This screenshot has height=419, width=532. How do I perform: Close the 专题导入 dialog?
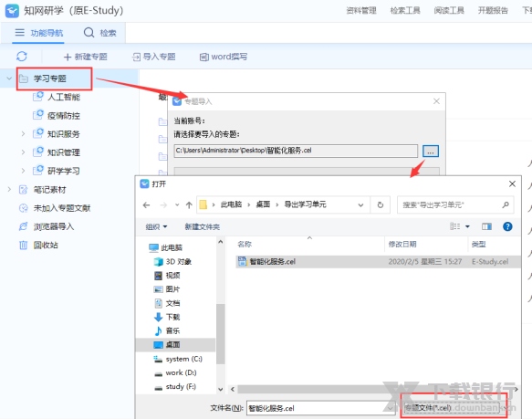(437, 101)
